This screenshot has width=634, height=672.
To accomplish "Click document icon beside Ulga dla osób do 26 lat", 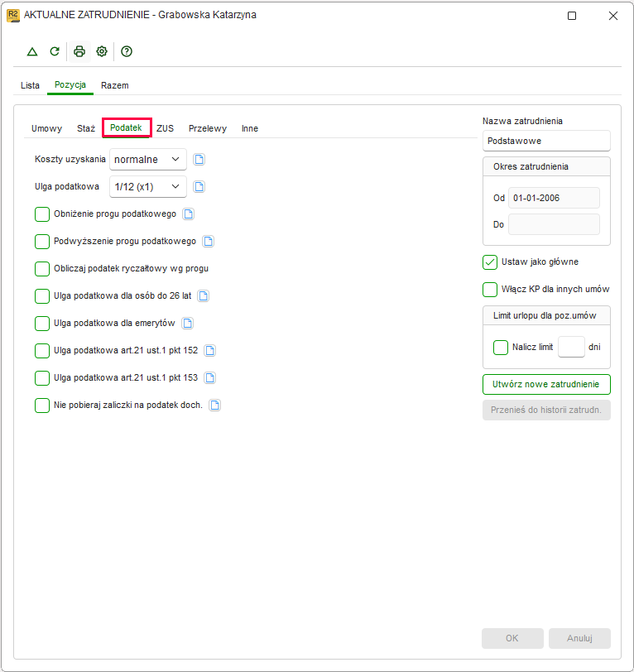I will (x=203, y=295).
